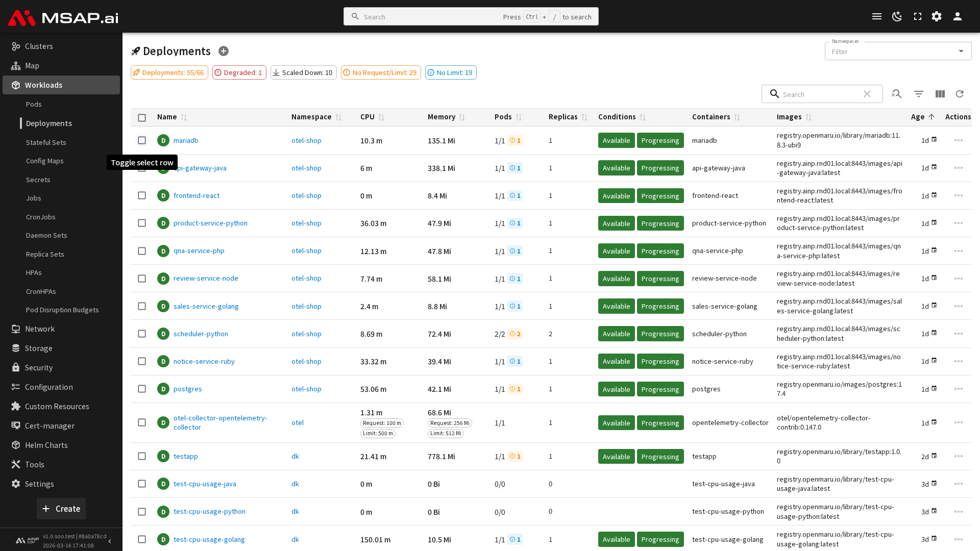Open the Namespaces filter dropdown
Image resolution: width=980 pixels, height=551 pixels.
pyautogui.click(x=898, y=51)
